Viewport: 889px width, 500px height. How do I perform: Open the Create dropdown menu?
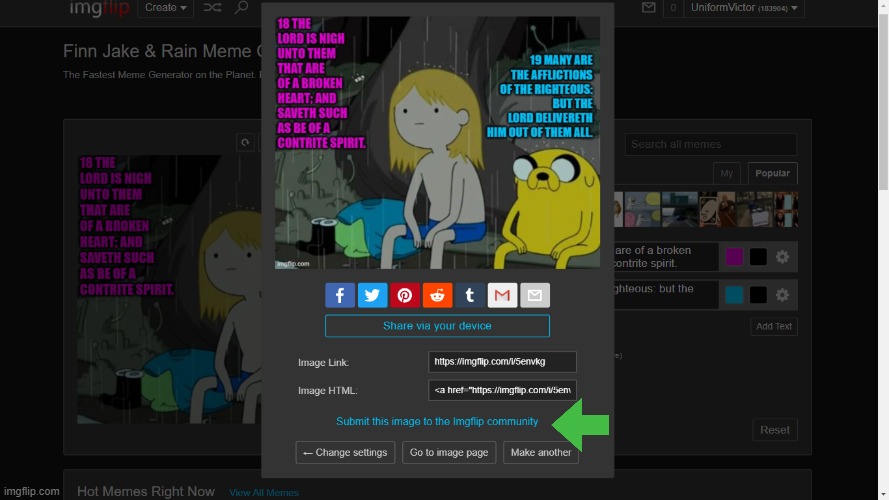(166, 8)
